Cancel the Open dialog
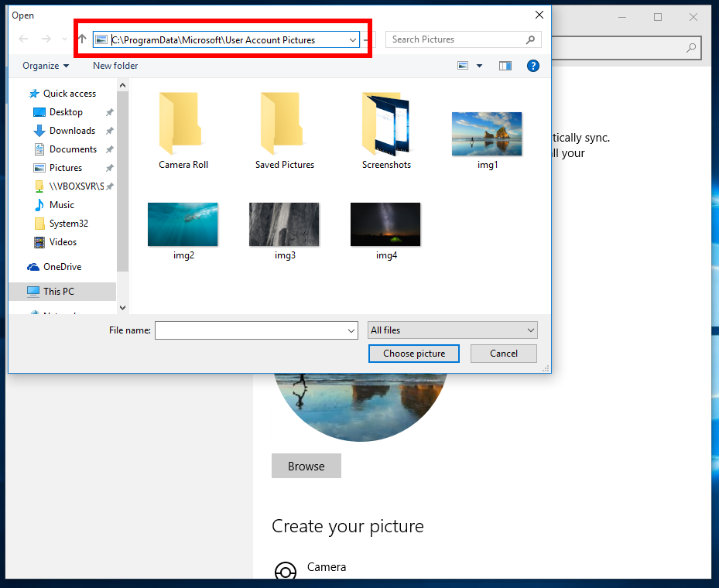Screen dimensions: 719x588 pyautogui.click(x=503, y=353)
